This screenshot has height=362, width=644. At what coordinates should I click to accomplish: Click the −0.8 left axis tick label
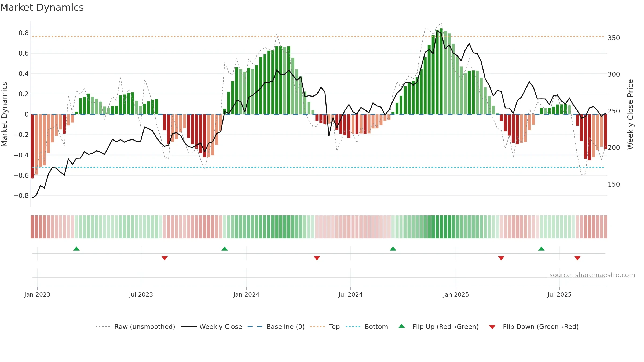[x=21, y=196]
